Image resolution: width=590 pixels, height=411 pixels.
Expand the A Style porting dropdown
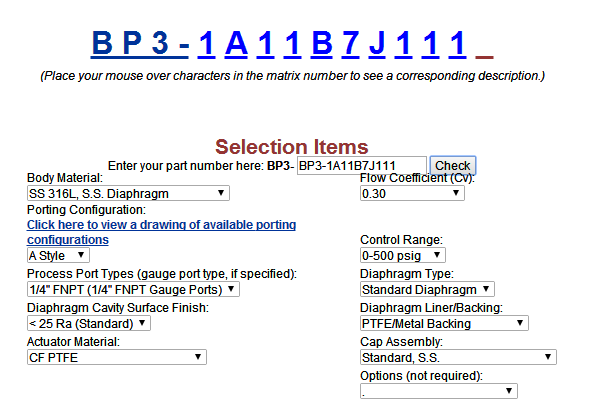58,256
